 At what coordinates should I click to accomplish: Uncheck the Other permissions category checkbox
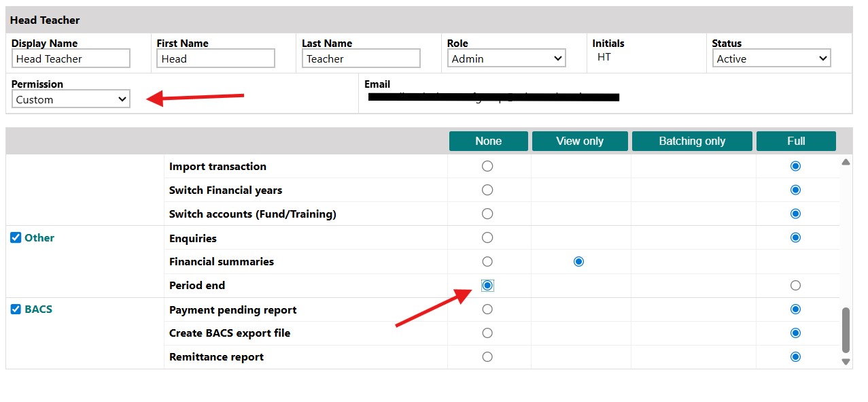point(16,237)
